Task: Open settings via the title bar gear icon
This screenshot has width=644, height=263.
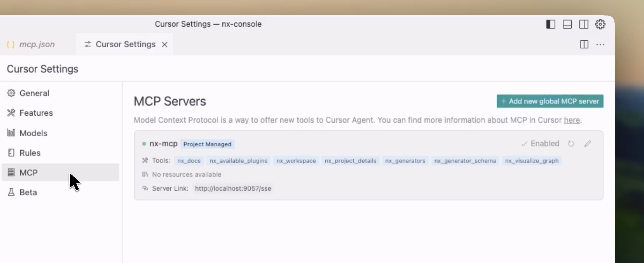Action: 600,24
